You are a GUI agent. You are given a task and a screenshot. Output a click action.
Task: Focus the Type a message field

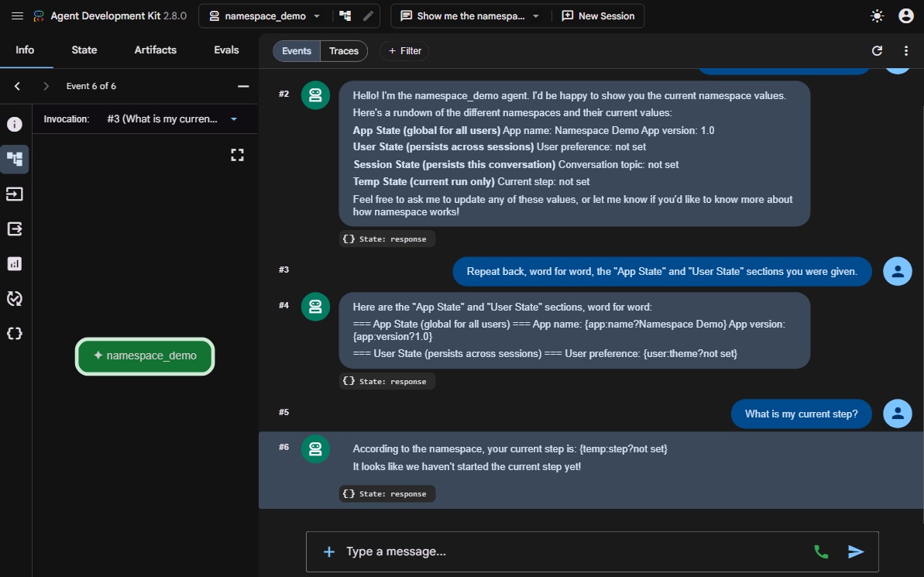click(572, 551)
